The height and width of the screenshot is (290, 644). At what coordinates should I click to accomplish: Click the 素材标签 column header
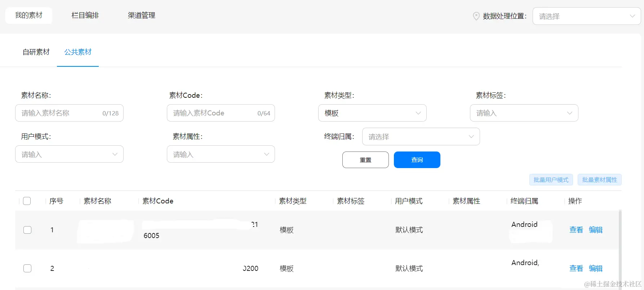351,201
